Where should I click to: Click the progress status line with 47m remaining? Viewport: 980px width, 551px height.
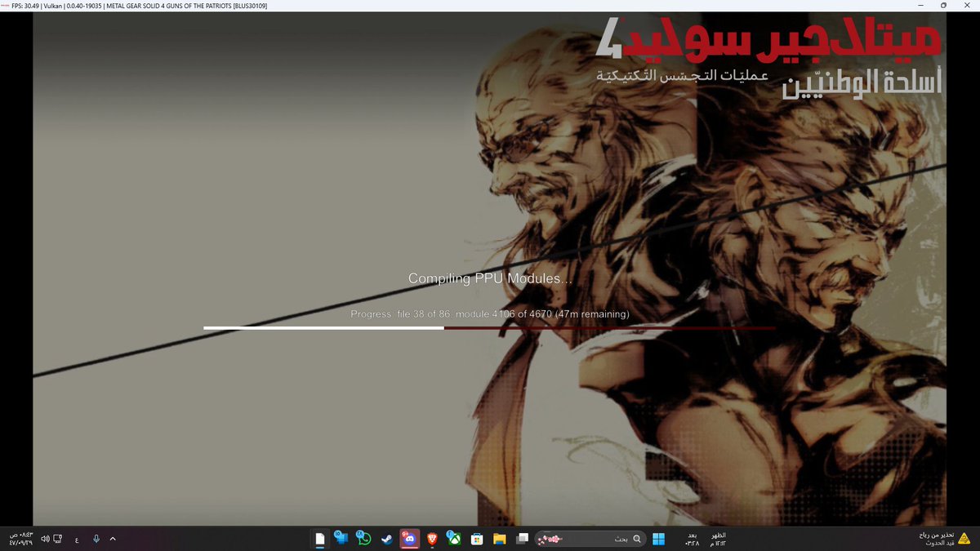(490, 313)
